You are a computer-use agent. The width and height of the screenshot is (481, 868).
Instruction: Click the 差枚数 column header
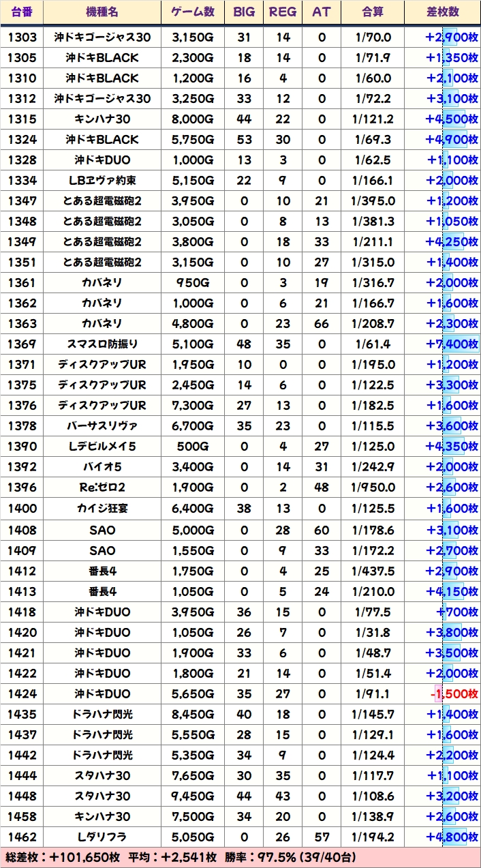[441, 12]
